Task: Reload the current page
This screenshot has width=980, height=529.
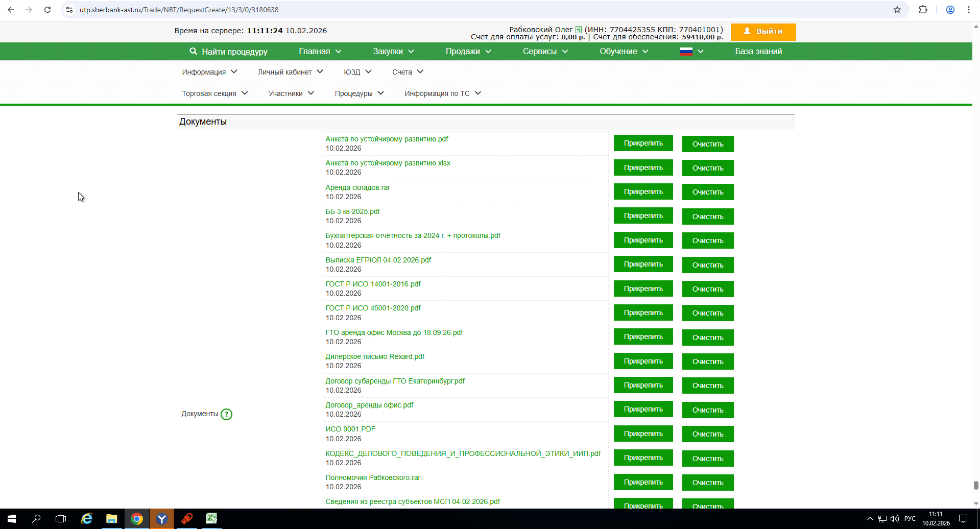Action: coord(47,10)
